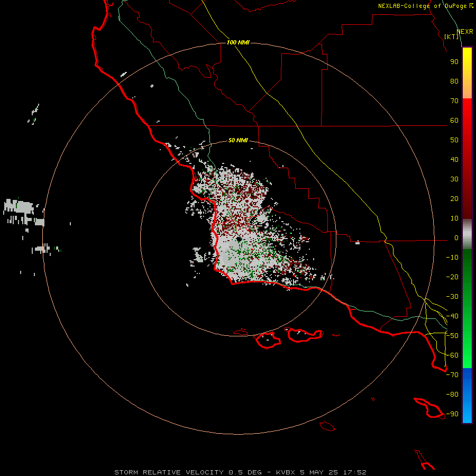Click the -40 value on velocity scale
The width and height of the screenshot is (476, 476).
(452, 316)
